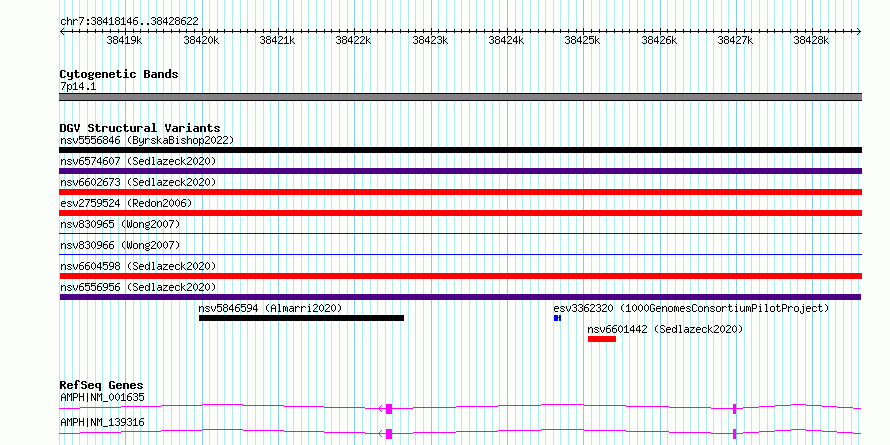Open variant label esv3362320 (1000GenomesConsortiumPilotProject)
This screenshot has width=890, height=445.
click(691, 308)
